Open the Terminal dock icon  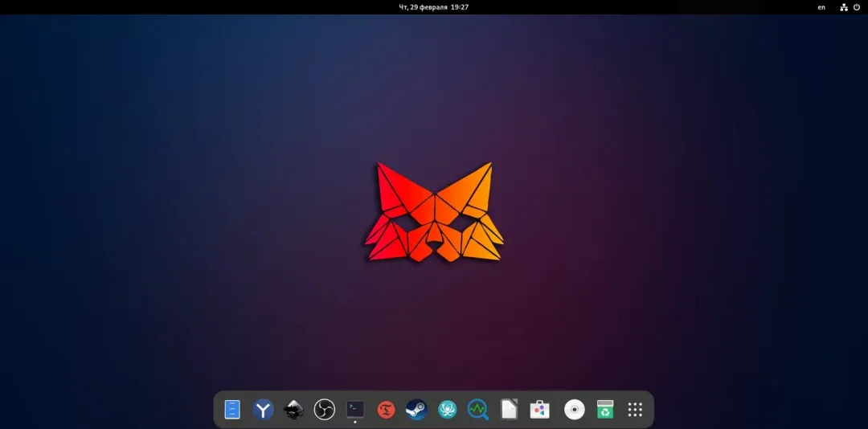pyautogui.click(x=355, y=409)
